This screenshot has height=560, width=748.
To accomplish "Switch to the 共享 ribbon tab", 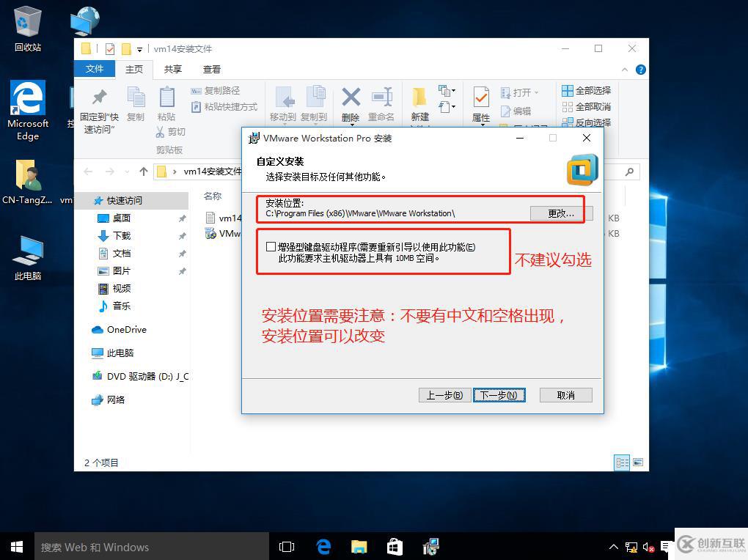I will coord(172,69).
